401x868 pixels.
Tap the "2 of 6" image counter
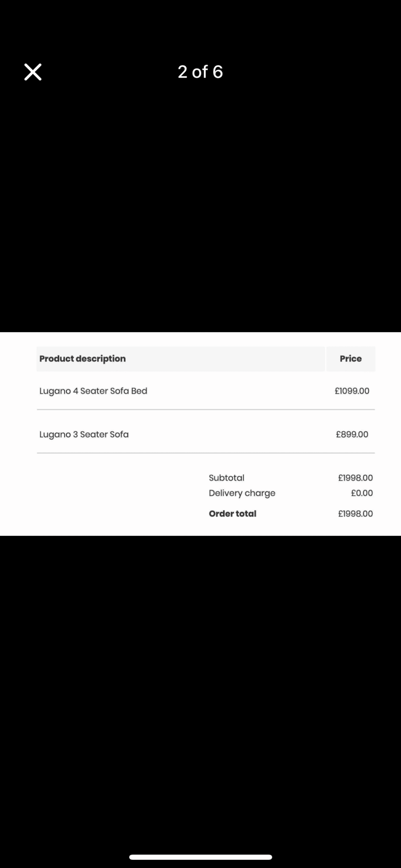[200, 72]
